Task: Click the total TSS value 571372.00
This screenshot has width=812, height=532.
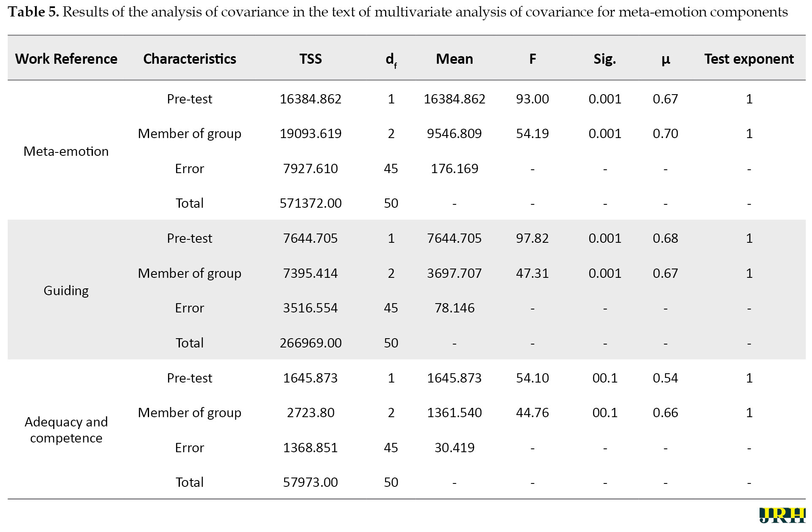Action: 310,203
